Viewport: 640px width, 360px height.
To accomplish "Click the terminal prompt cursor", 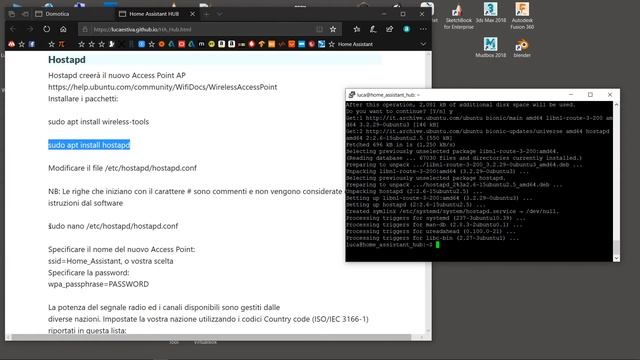I will tap(438, 244).
